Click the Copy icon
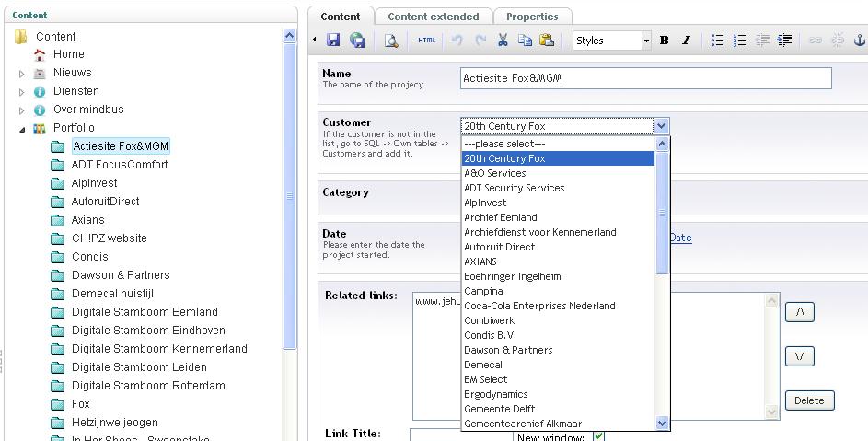 (525, 40)
